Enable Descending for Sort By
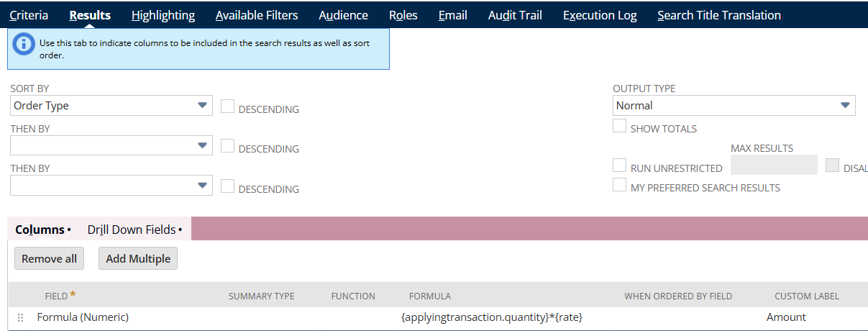The width and height of the screenshot is (868, 331). (227, 106)
